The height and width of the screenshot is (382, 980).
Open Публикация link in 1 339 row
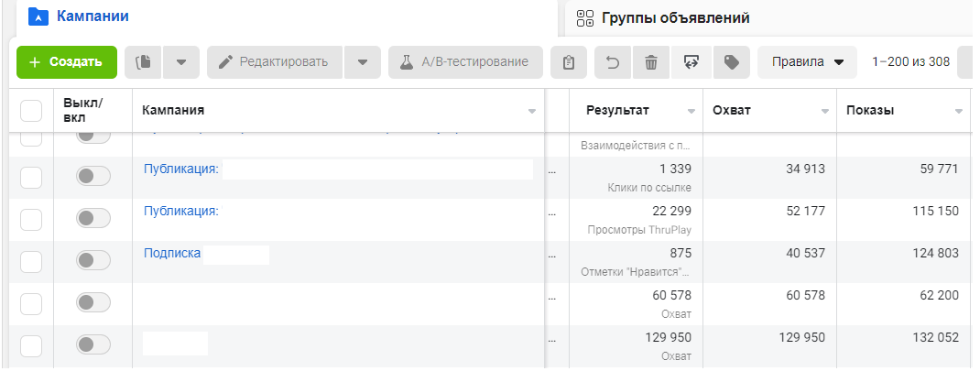181,169
